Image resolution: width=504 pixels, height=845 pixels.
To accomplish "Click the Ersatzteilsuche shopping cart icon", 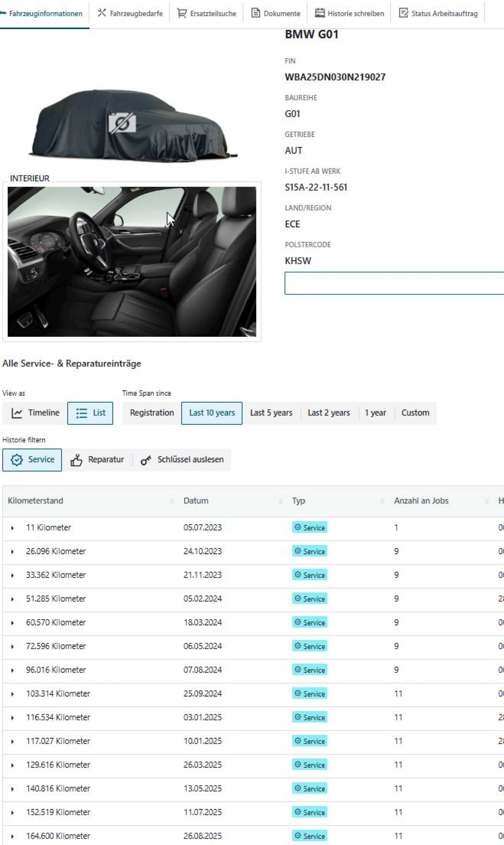I will click(182, 13).
